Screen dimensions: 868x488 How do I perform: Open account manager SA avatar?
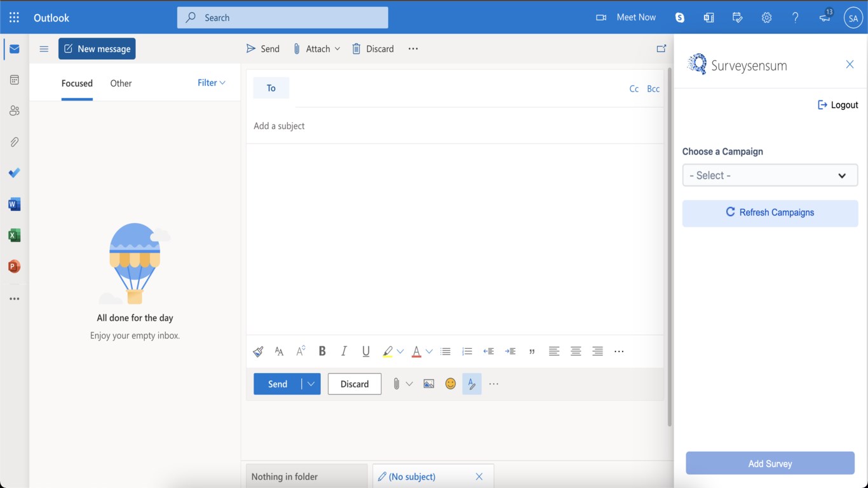(x=853, y=18)
